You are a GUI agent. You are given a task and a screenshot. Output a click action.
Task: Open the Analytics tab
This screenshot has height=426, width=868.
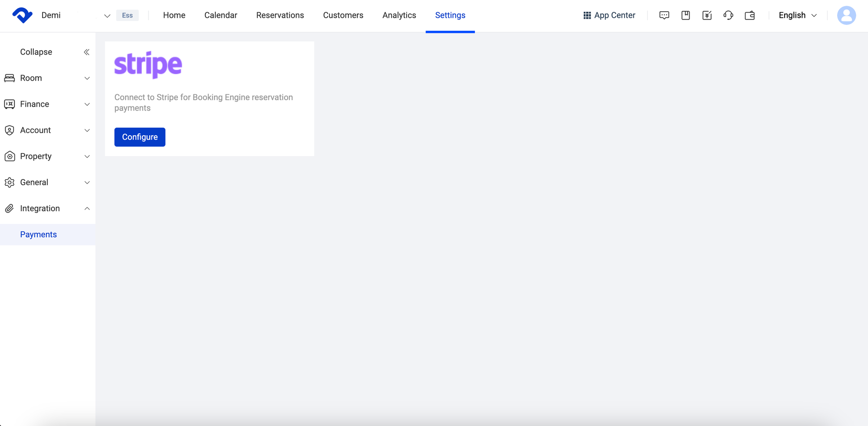[x=399, y=15]
